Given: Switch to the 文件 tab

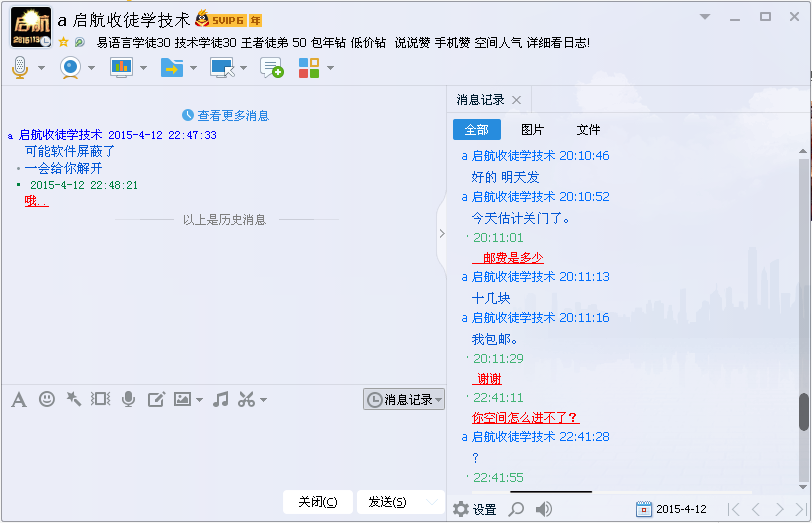Looking at the screenshot, I should (x=588, y=129).
